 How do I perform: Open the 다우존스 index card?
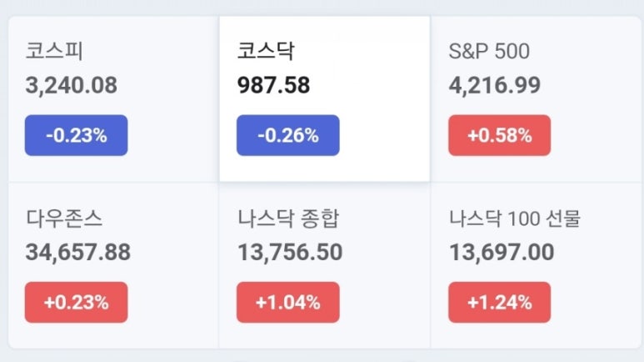click(x=113, y=265)
